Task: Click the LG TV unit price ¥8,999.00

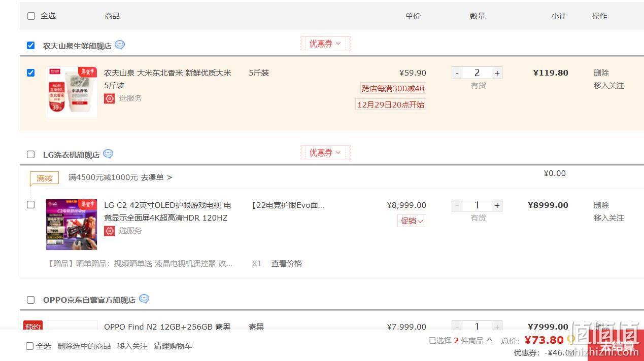Action: pos(406,205)
